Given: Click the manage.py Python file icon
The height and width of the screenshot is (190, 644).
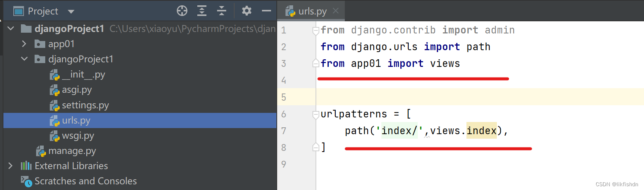Looking at the screenshot, I should pos(41,151).
